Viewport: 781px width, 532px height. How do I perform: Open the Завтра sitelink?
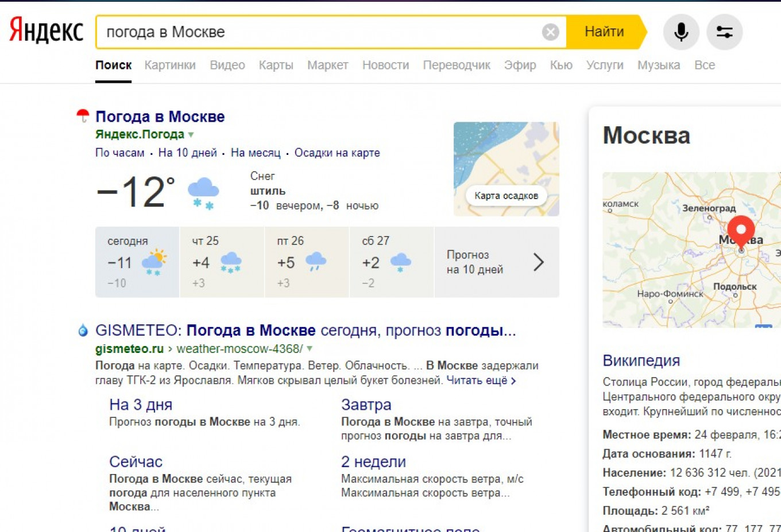(x=366, y=405)
